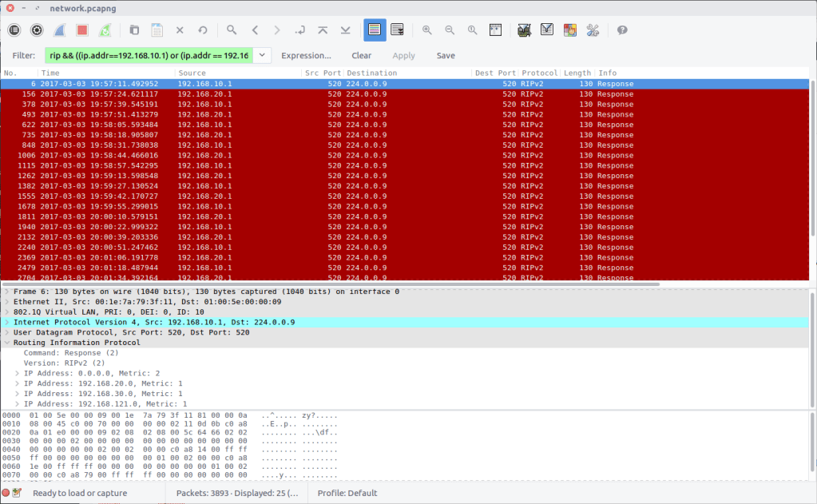This screenshot has height=504, width=817.
Task: Open preferences with the tools icon
Action: tap(593, 30)
